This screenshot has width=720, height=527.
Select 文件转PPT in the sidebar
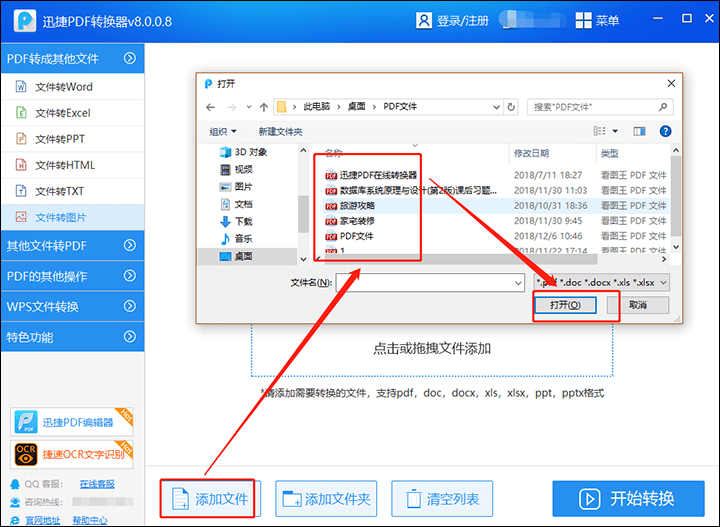tap(73, 139)
